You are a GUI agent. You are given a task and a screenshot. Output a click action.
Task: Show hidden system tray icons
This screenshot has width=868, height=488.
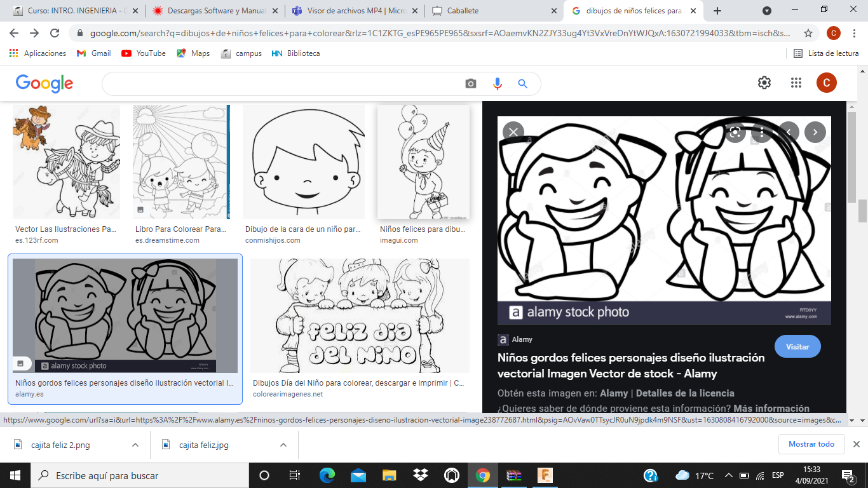coord(728,475)
